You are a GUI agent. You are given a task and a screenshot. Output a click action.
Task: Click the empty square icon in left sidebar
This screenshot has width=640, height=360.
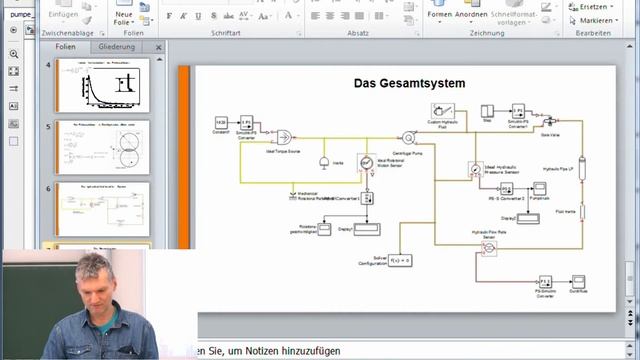click(x=13, y=141)
